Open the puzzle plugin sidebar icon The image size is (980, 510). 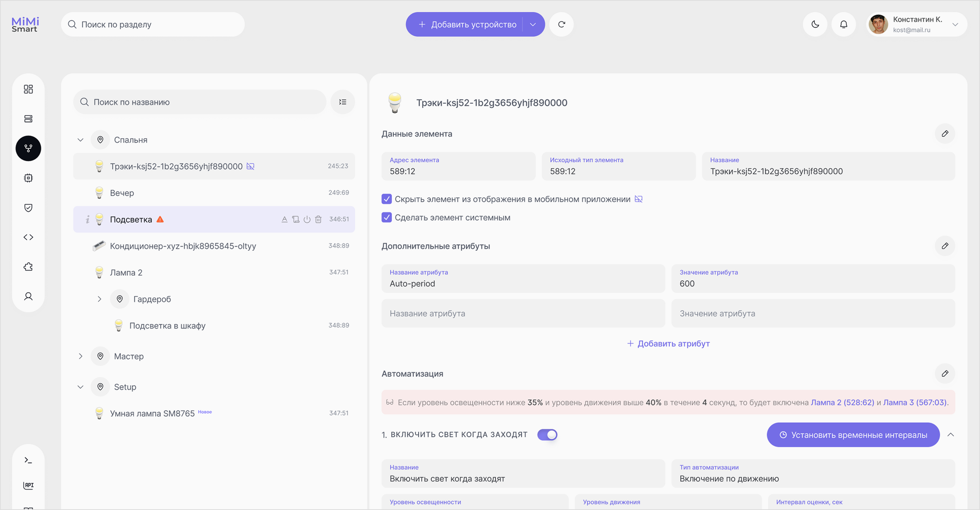[x=28, y=266]
